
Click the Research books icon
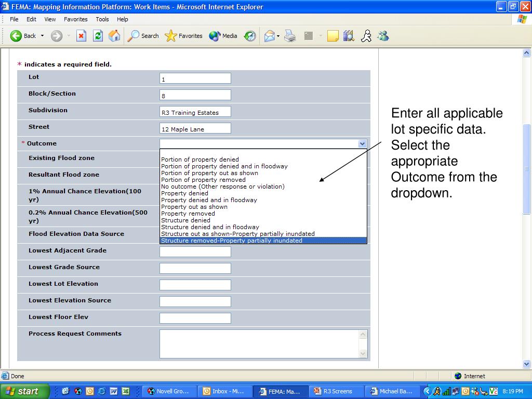349,36
